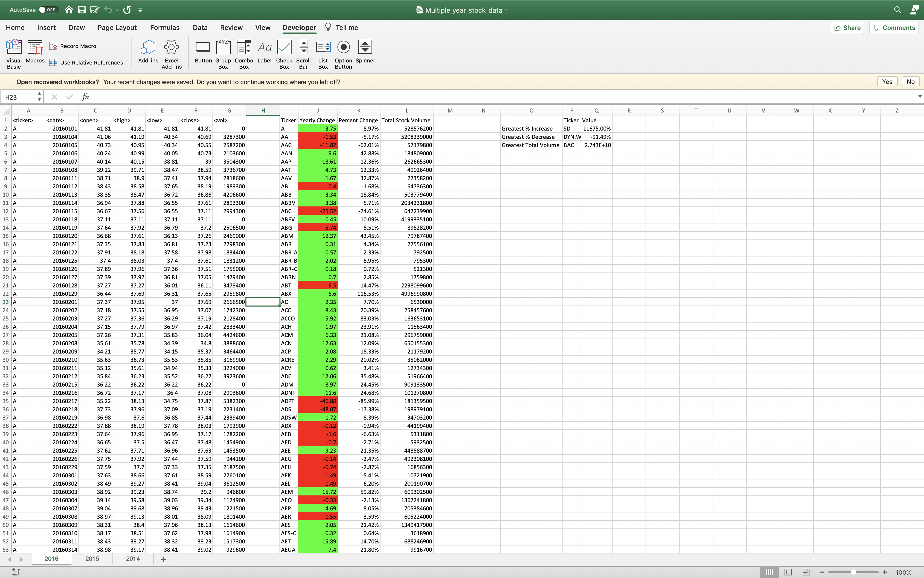Insert an Option Button control
This screenshot has height=578, width=924.
click(343, 54)
